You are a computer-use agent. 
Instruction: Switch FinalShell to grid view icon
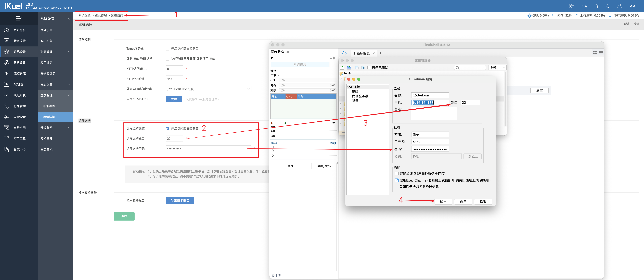595,53
